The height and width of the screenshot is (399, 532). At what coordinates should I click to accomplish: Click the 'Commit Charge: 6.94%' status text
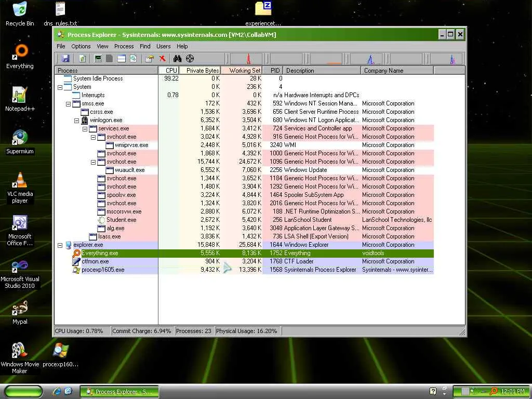(x=141, y=331)
